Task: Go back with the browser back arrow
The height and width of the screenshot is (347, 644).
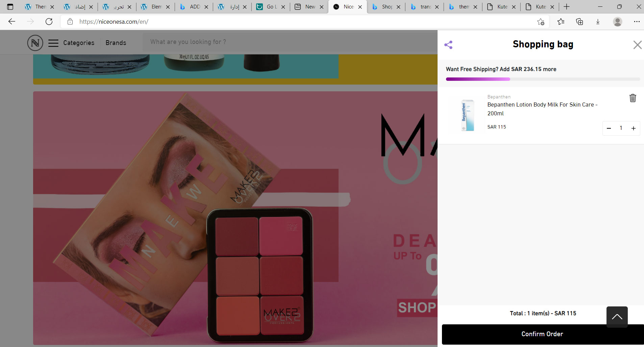Action: pos(12,22)
